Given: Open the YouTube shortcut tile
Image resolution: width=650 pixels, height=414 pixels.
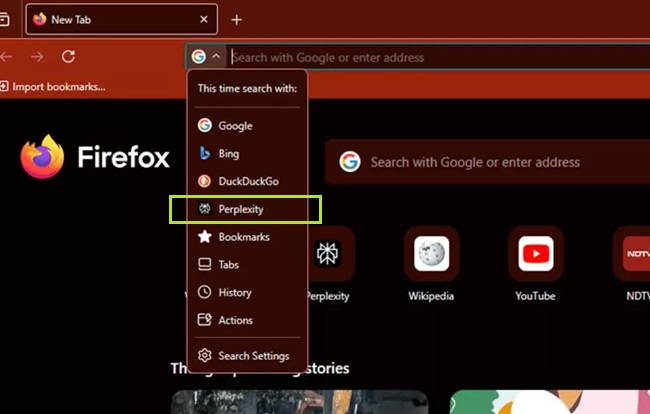Looking at the screenshot, I should tap(536, 254).
